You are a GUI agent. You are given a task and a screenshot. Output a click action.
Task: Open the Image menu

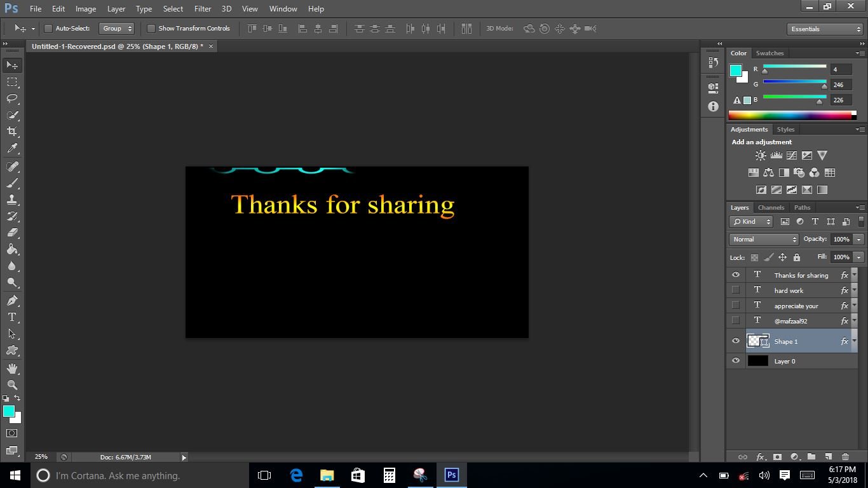[x=86, y=9]
